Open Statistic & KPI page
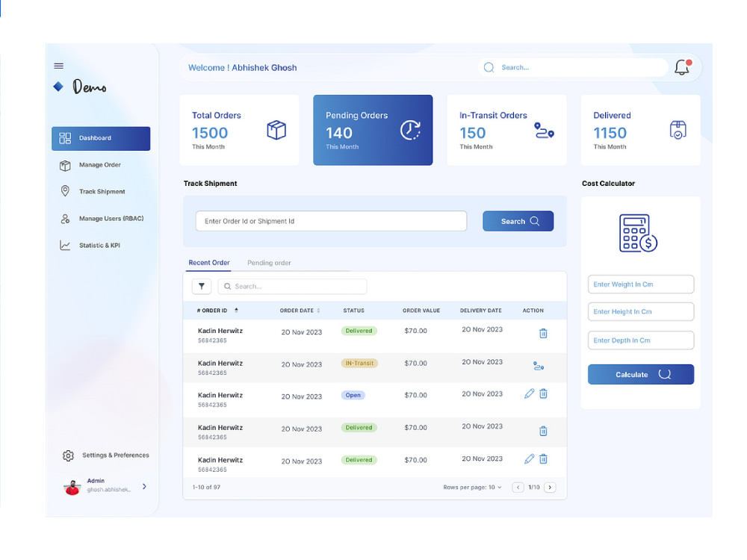Image resolution: width=747 pixels, height=560 pixels. (101, 245)
